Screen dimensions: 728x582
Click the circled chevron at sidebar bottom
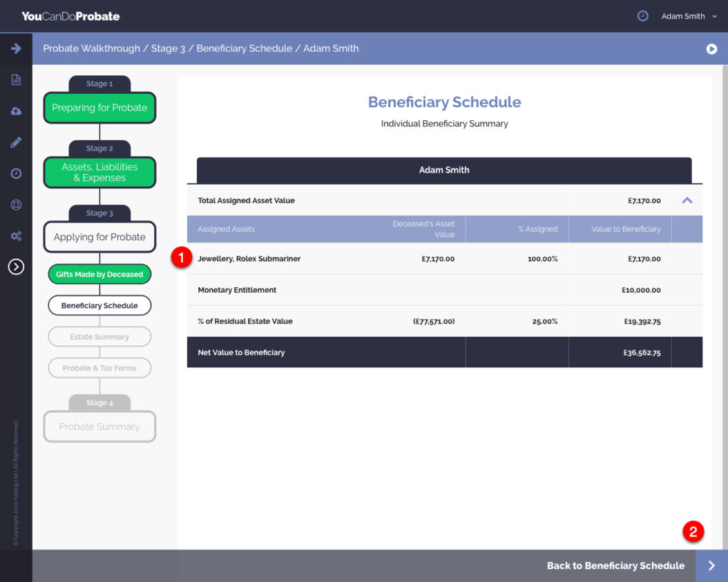pyautogui.click(x=16, y=266)
